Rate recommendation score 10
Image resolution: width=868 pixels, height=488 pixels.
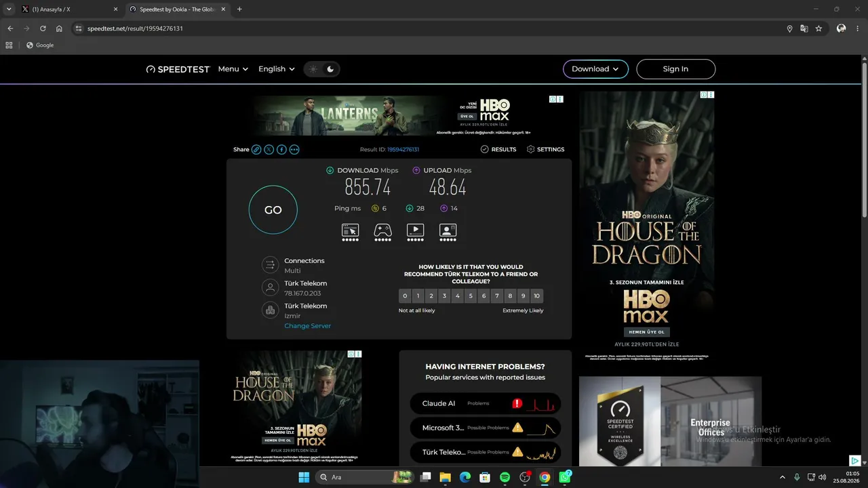[536, 296]
